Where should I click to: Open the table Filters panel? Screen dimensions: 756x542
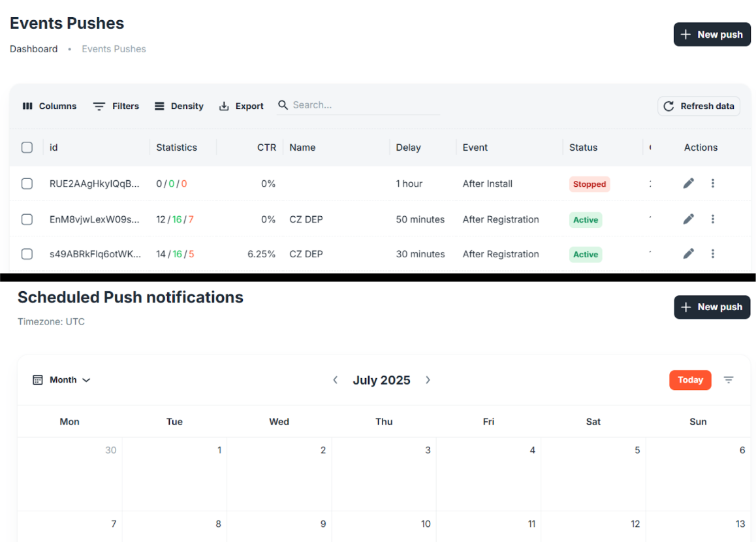pos(116,106)
